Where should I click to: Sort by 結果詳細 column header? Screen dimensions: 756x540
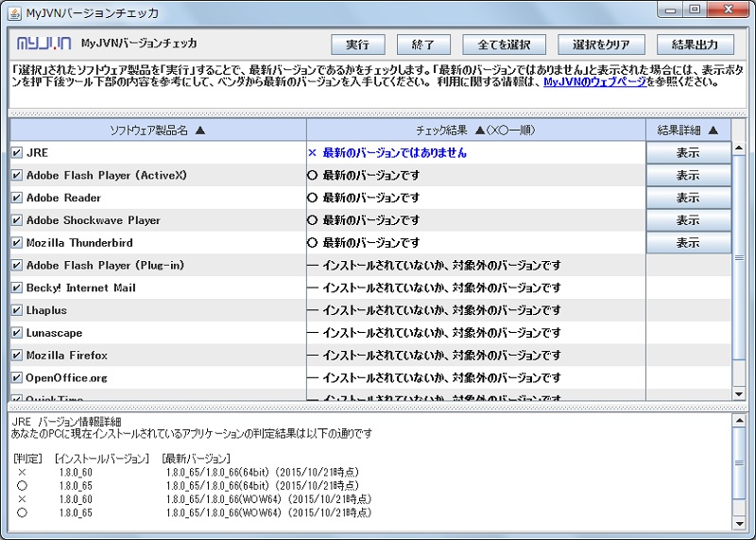tap(688, 131)
